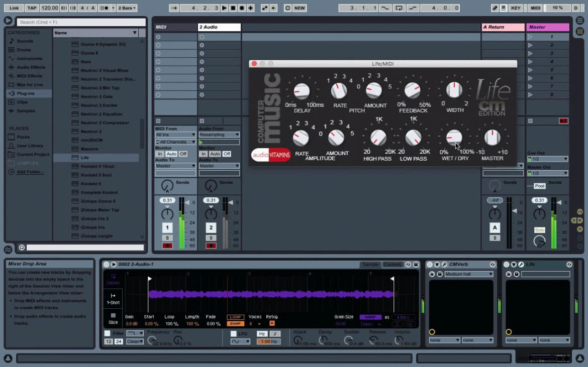Toggle the Computer MIDI Keyboard icon
Image resolution: width=588 pixels, height=367 pixels.
(x=504, y=8)
